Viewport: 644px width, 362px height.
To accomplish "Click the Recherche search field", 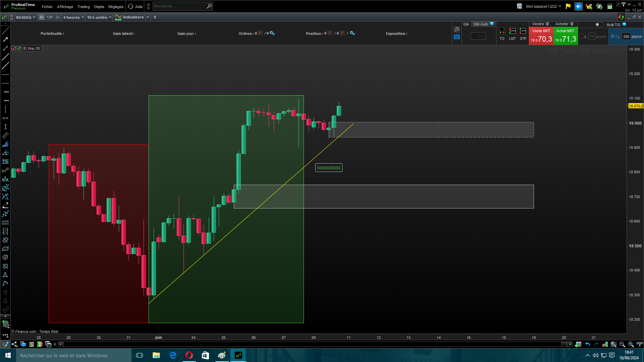I will point(179,6).
